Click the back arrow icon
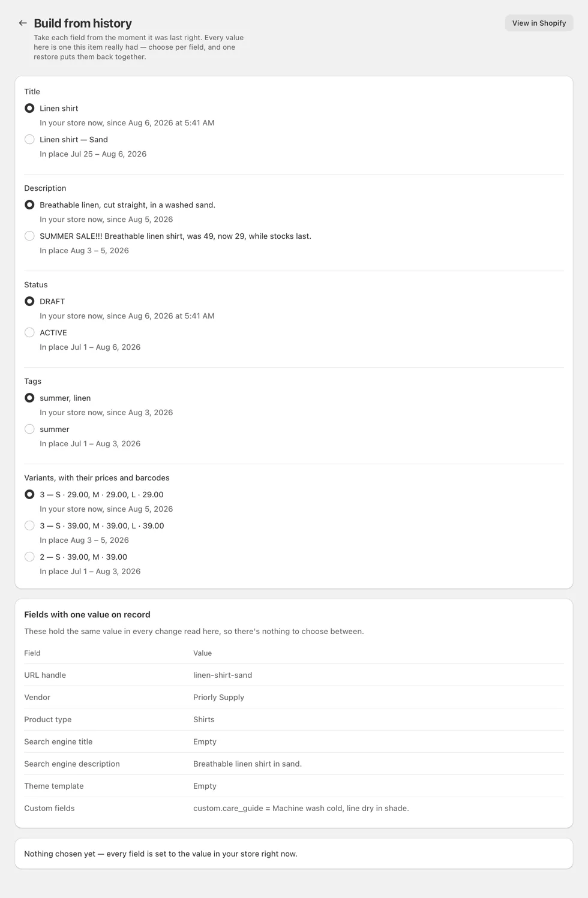Viewport: 588px width, 898px height. (x=23, y=23)
